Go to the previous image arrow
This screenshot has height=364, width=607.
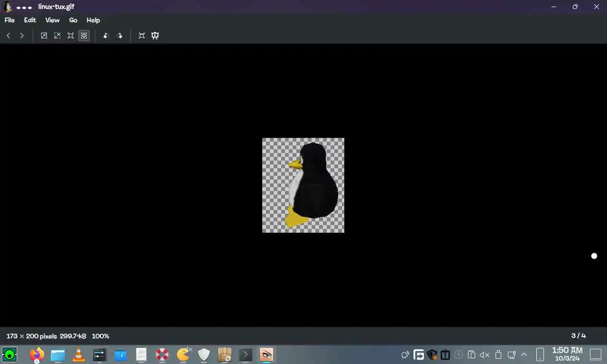(9, 36)
